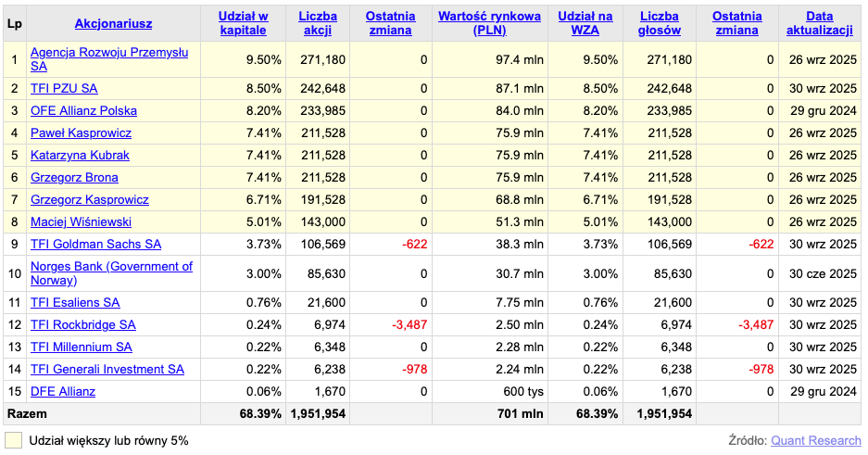Screen dimensions: 868x455
Task: Open Grzegorz Brona shareholder link
Action: pos(74,177)
